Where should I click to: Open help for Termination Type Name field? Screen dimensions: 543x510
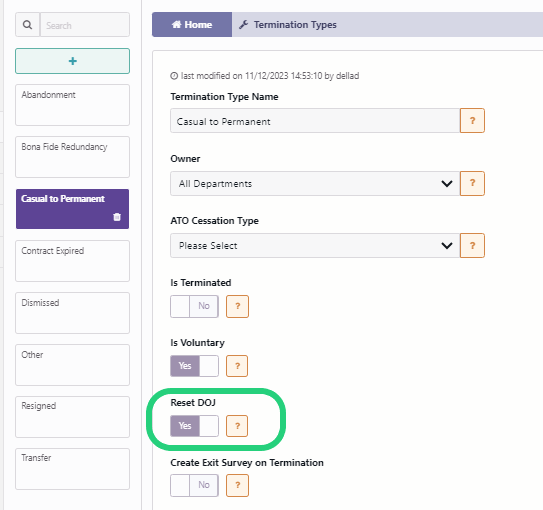click(x=472, y=120)
